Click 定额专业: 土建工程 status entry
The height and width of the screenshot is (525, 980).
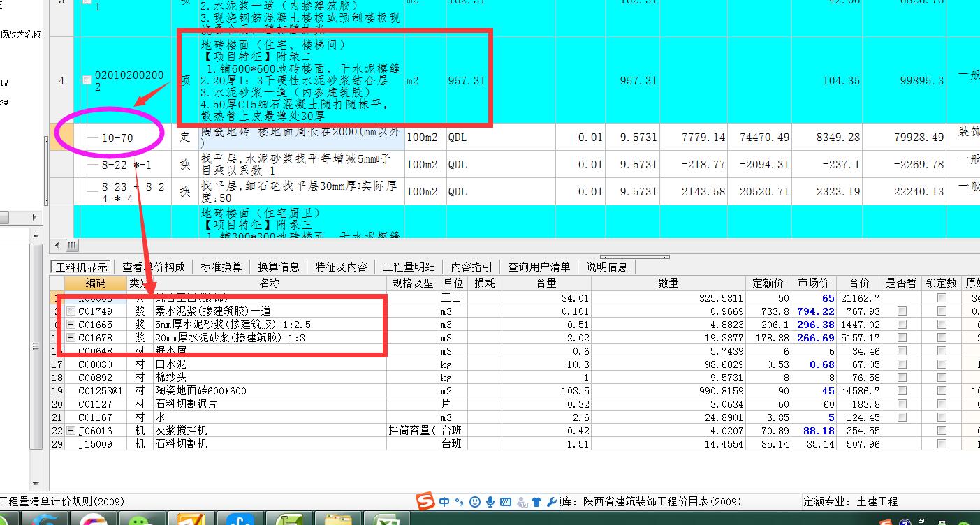(x=851, y=501)
